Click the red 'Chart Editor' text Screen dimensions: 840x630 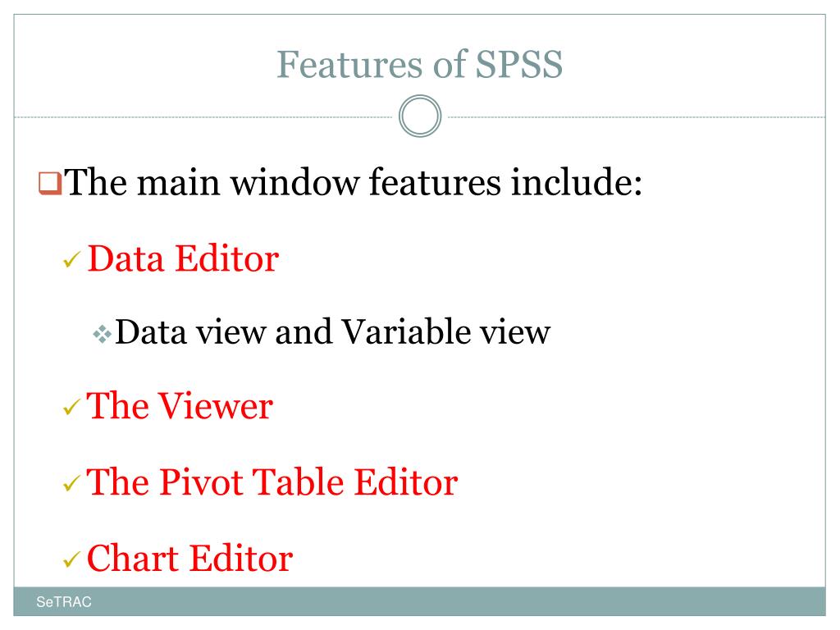pyautogui.click(x=189, y=558)
